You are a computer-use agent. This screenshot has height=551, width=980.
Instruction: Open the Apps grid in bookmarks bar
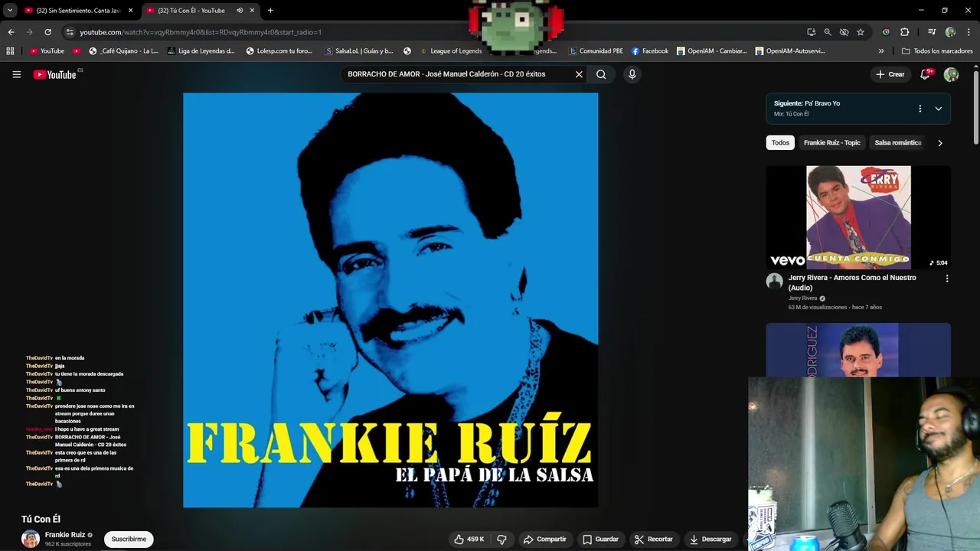(x=10, y=51)
